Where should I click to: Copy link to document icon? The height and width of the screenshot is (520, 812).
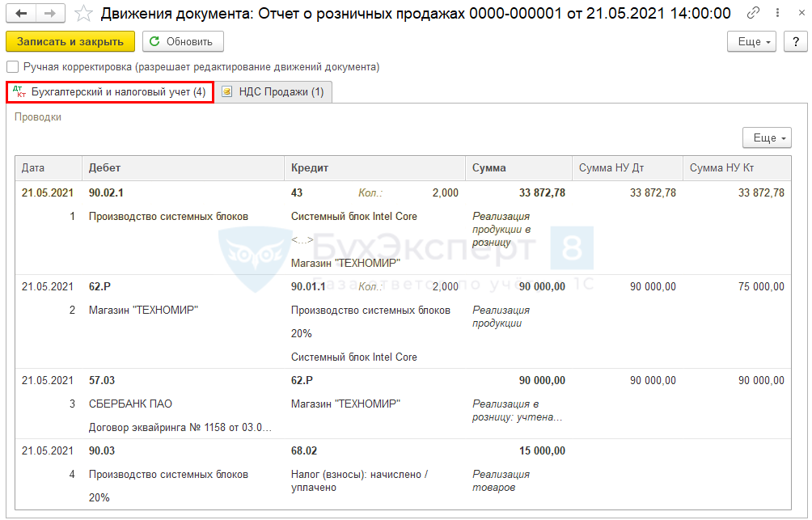tap(753, 14)
